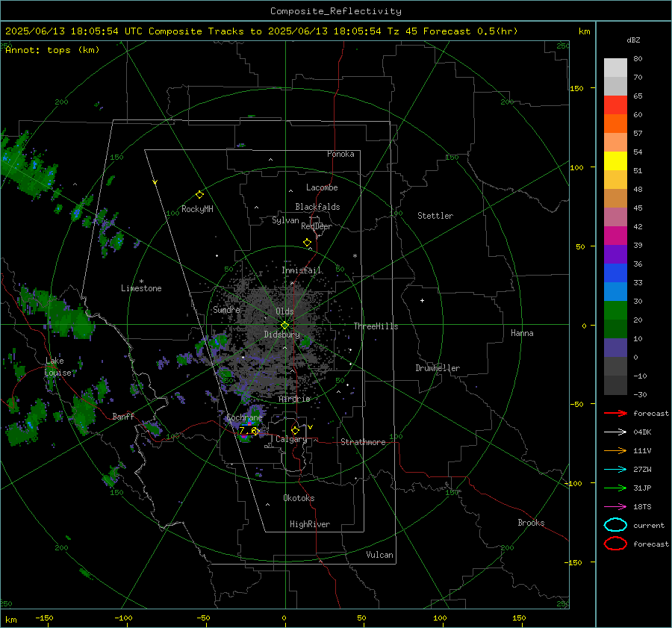672x628 pixels.
Task: Click the cyan current ellipse legend icon
Action: (615, 525)
